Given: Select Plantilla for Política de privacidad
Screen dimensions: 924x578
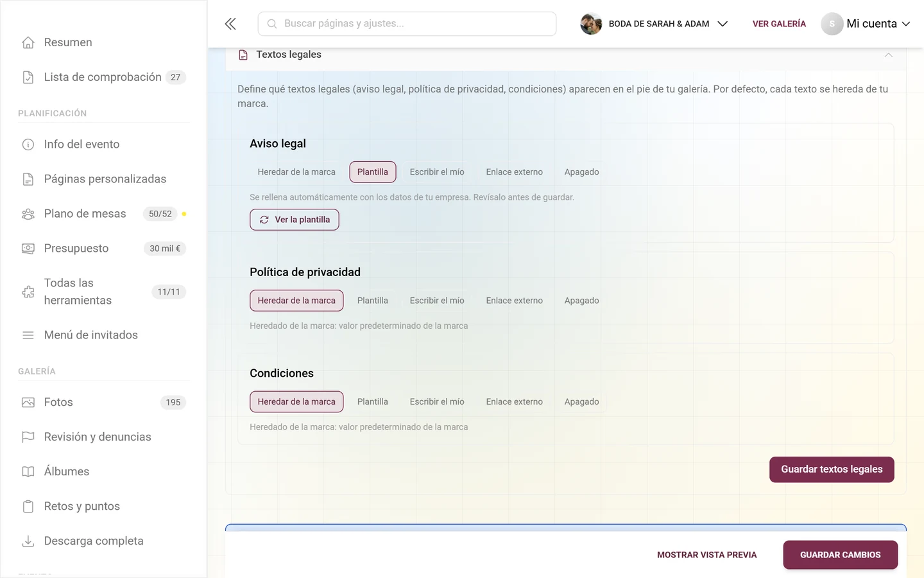Looking at the screenshot, I should (373, 301).
